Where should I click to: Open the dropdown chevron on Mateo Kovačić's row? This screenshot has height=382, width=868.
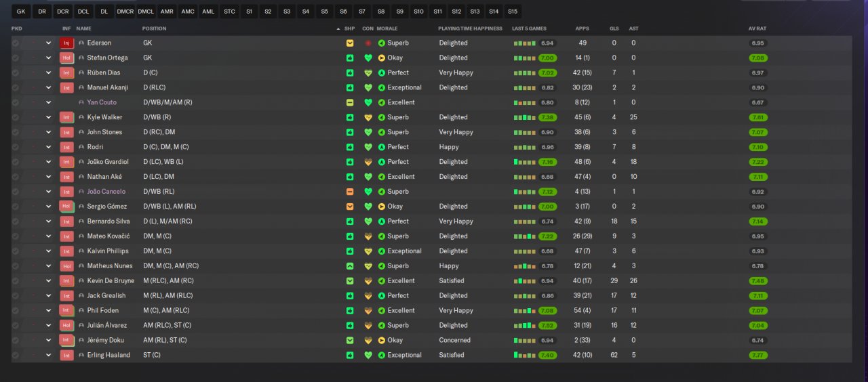[48, 236]
